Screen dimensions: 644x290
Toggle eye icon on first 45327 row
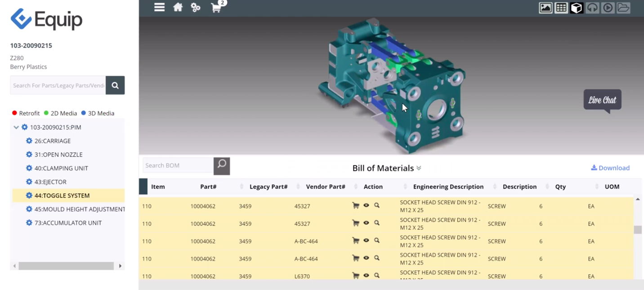[x=366, y=205]
